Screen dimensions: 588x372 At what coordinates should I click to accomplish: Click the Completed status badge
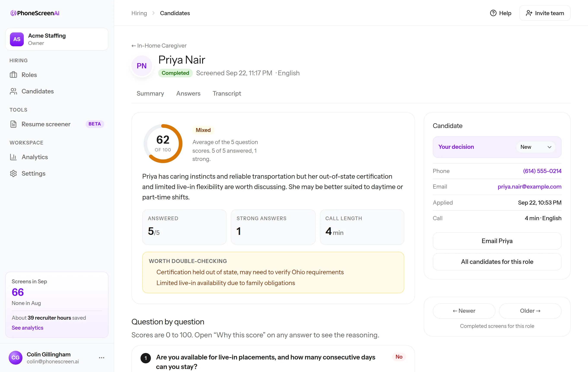click(175, 73)
